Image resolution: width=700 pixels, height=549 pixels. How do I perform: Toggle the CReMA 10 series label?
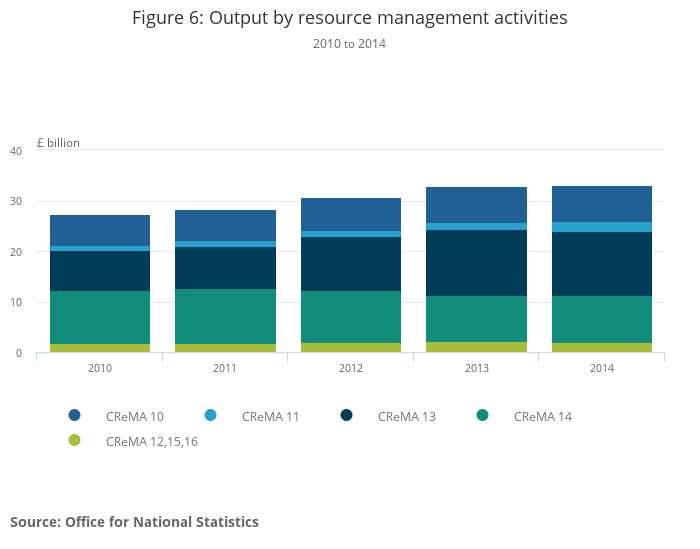(x=135, y=416)
